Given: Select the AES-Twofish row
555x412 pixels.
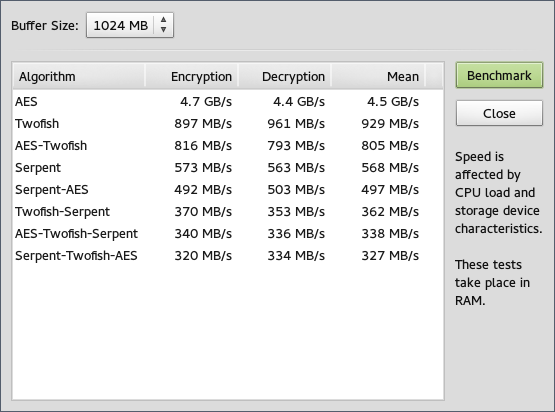Looking at the screenshot, I should tap(228, 145).
